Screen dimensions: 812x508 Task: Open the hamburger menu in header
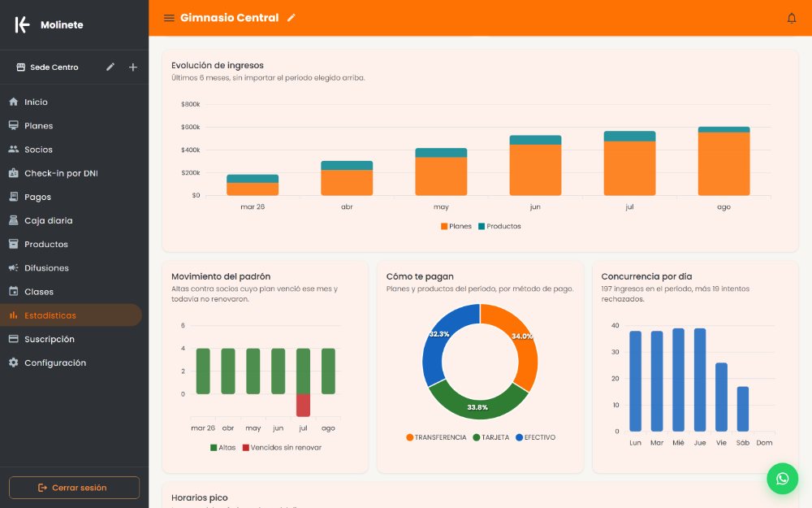pos(169,18)
